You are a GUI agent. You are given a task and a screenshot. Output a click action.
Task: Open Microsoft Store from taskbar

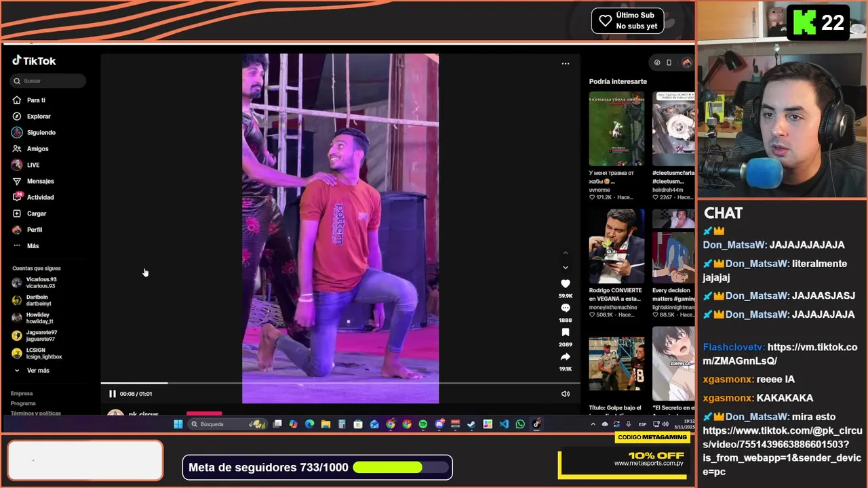point(358,424)
